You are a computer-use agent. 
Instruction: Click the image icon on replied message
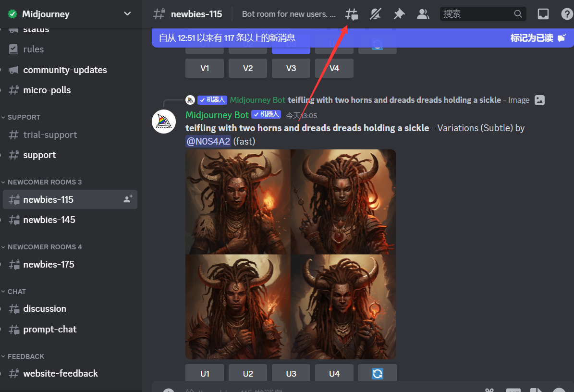(x=540, y=100)
